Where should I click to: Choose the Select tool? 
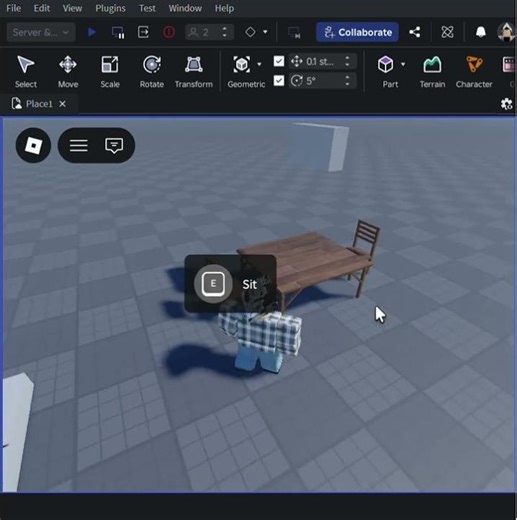point(26,71)
